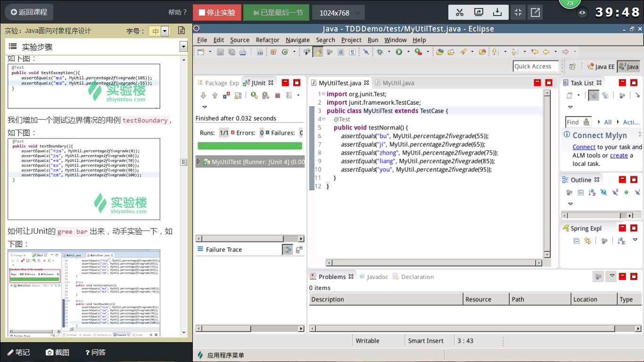Click Connect link in Mylyn panel
Image resolution: width=644 pixels, height=362 pixels.
coord(584,147)
